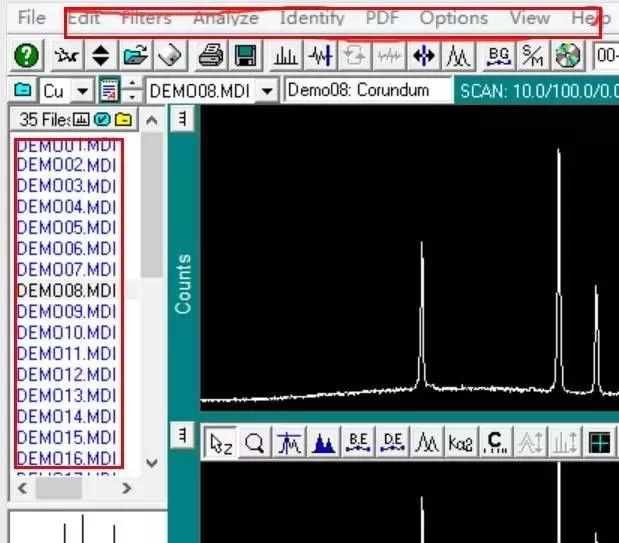Click the green question mark help icon

(x=26, y=55)
